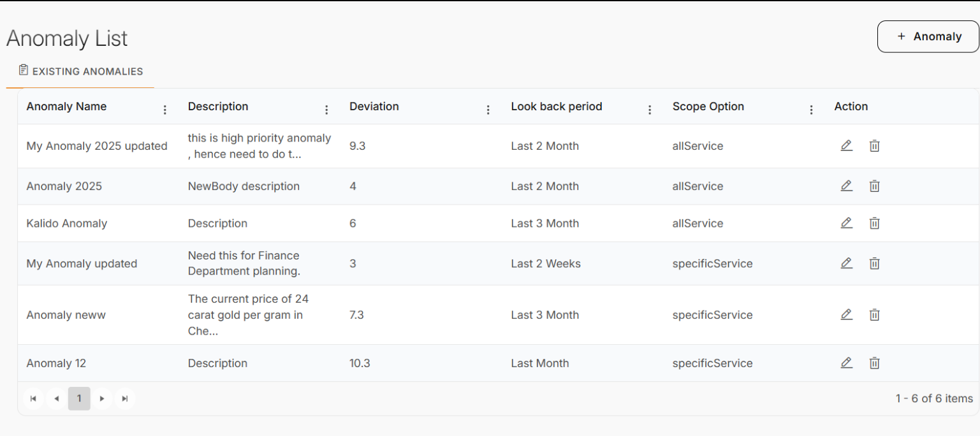Open Anomaly Name column menu
This screenshot has width=980, height=436.
coord(165,110)
